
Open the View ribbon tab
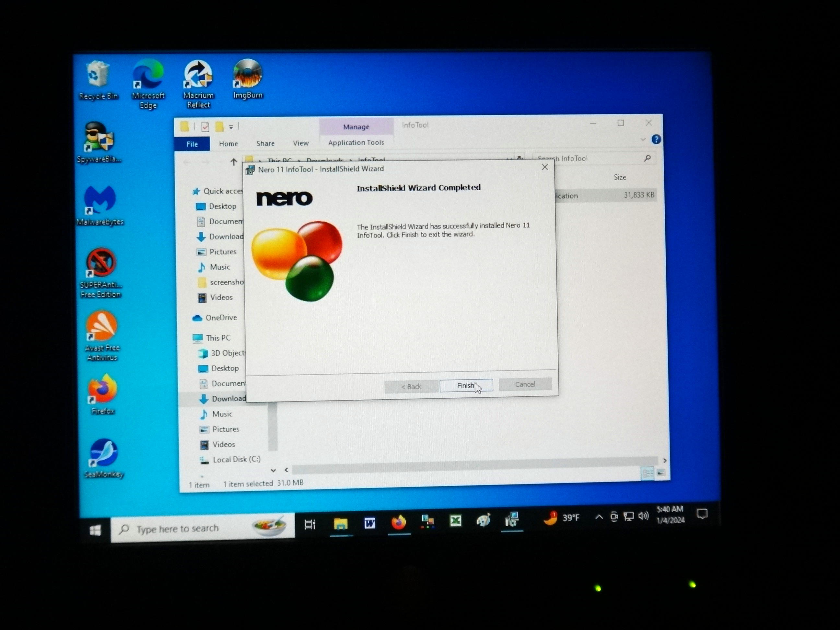300,143
